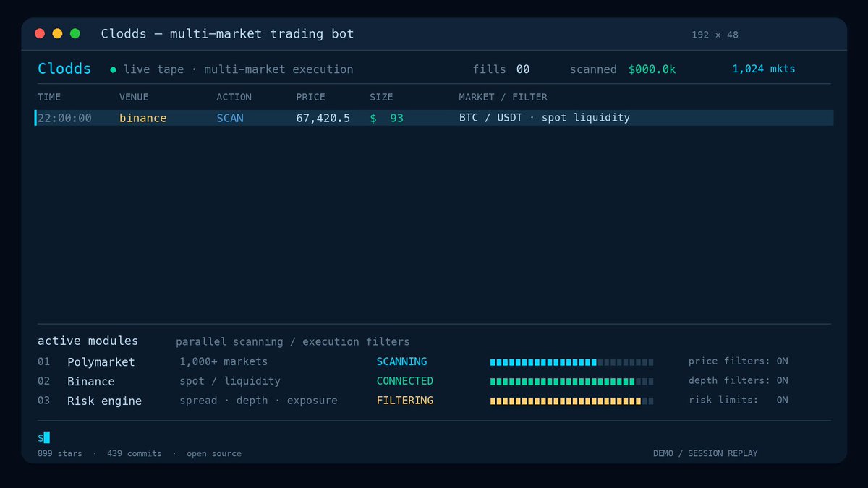Click the SIZE column header
The width and height of the screenshot is (868, 488).
pyautogui.click(x=381, y=97)
